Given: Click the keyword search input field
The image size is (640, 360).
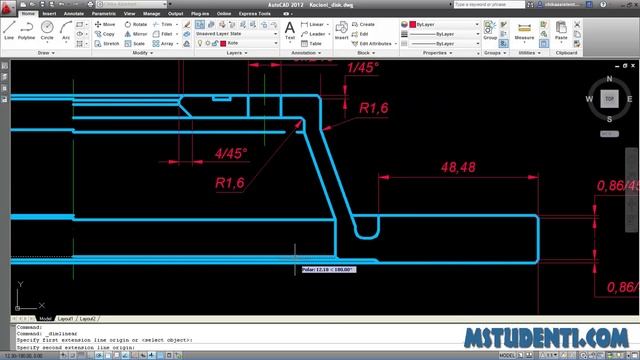Looking at the screenshot, I should pyautogui.click(x=489, y=4).
